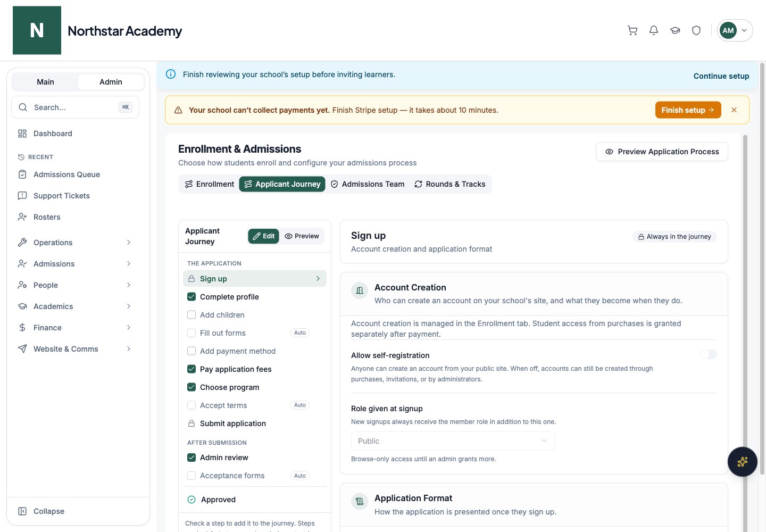Image resolution: width=766 pixels, height=532 pixels.
Task: Toggle Allow self-registration switch
Action: coord(709,354)
